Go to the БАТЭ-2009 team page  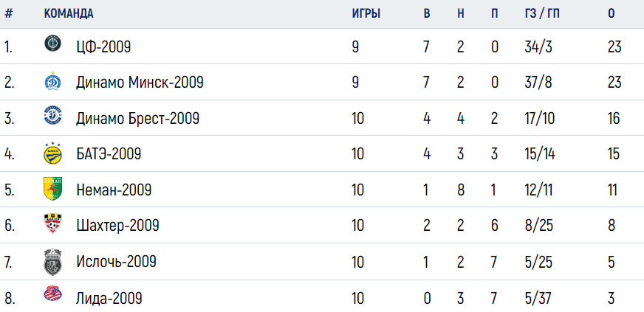(109, 154)
